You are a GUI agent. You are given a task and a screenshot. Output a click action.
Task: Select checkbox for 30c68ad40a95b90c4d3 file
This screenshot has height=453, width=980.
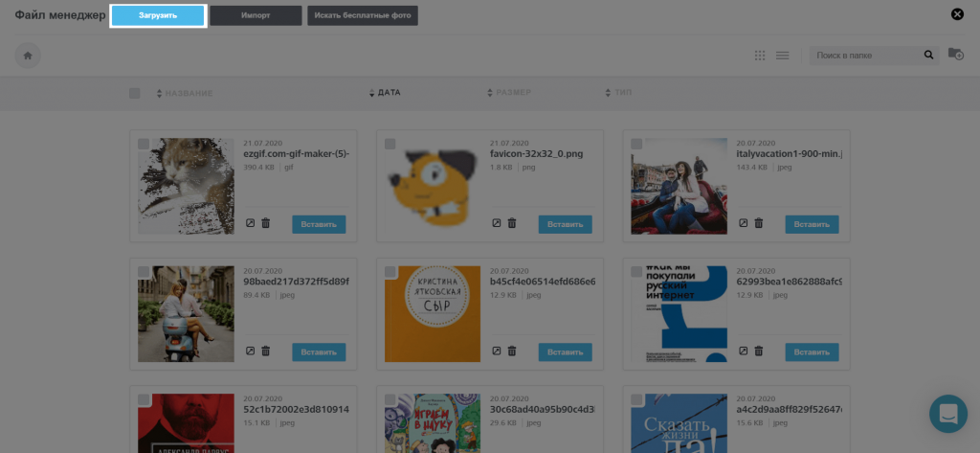(x=390, y=399)
